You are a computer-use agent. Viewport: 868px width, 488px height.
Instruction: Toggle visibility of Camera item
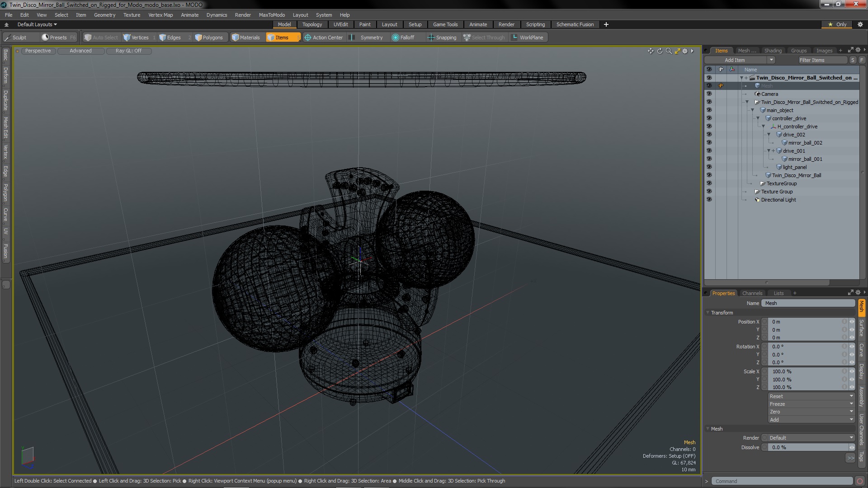point(709,94)
